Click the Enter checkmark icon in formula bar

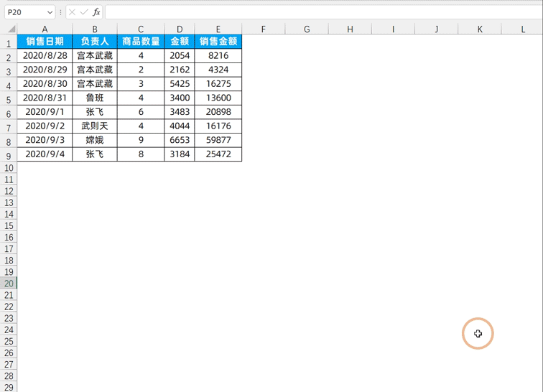tap(84, 12)
